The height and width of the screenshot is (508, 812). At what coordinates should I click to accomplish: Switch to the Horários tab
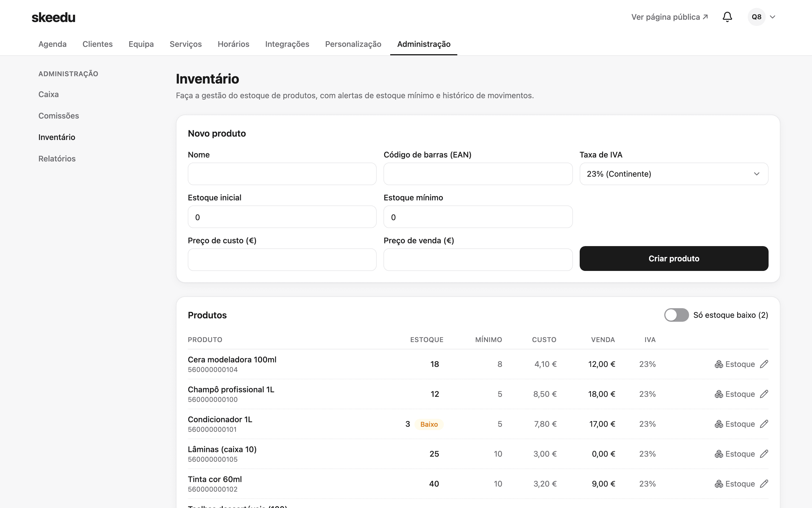[x=233, y=44]
